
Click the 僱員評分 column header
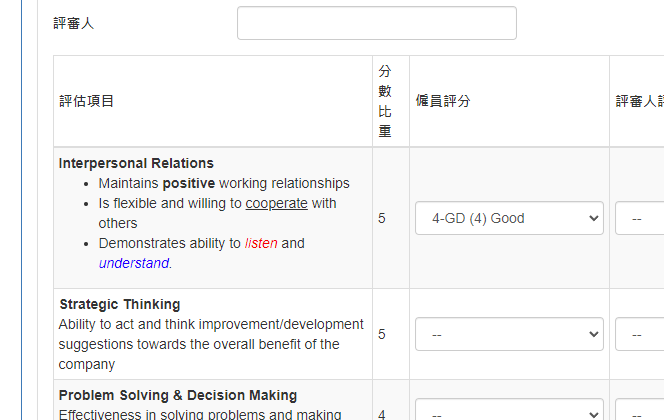click(x=443, y=101)
